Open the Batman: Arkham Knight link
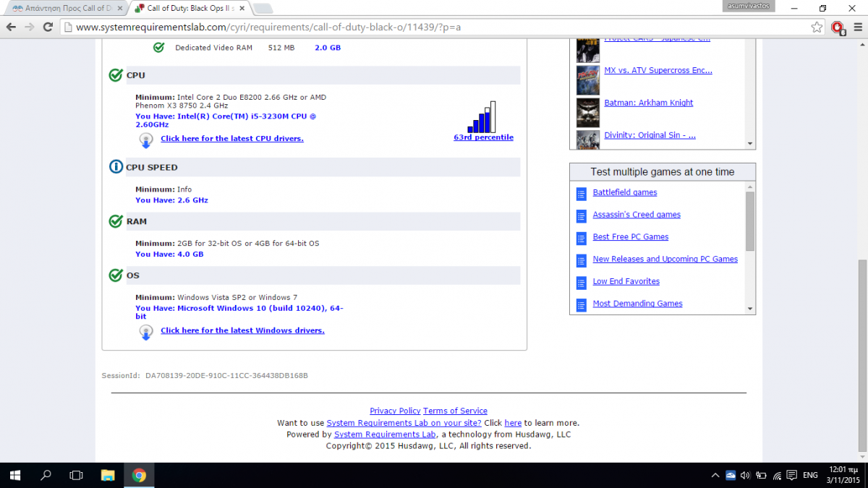 pyautogui.click(x=649, y=103)
